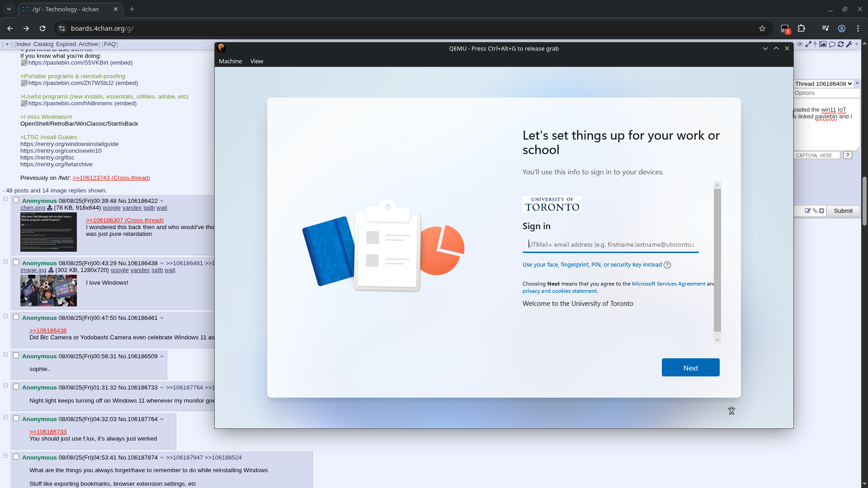Open post menu arrow for No.106186509
The height and width of the screenshot is (488, 868).
[x=162, y=357]
